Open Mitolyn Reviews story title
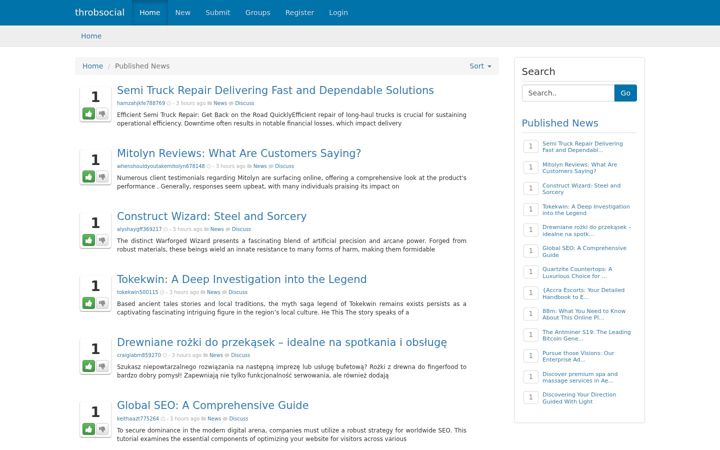This screenshot has width=720, height=450. [x=239, y=153]
